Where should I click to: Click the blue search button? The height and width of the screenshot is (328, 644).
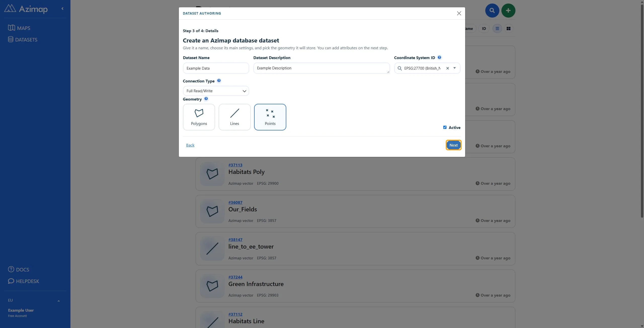pos(492,10)
